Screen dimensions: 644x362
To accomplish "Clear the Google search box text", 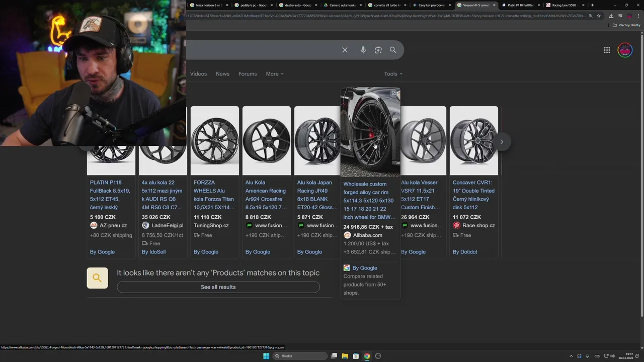I will point(345,50).
